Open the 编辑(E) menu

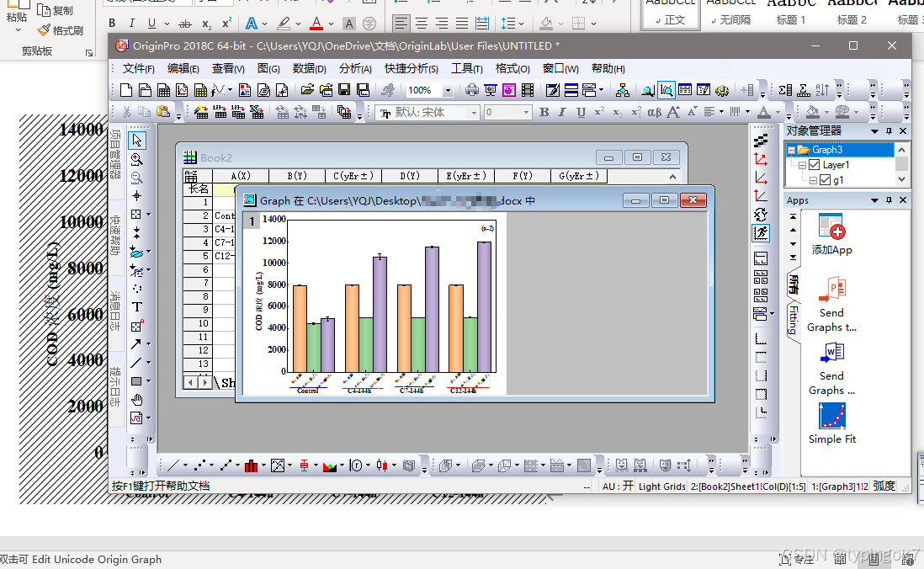[x=183, y=68]
